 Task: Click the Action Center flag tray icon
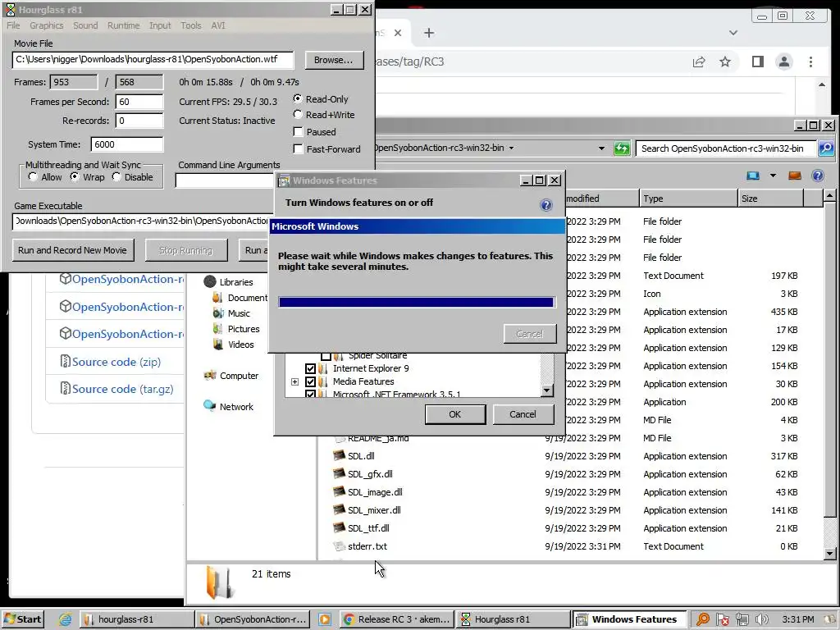coord(722,619)
